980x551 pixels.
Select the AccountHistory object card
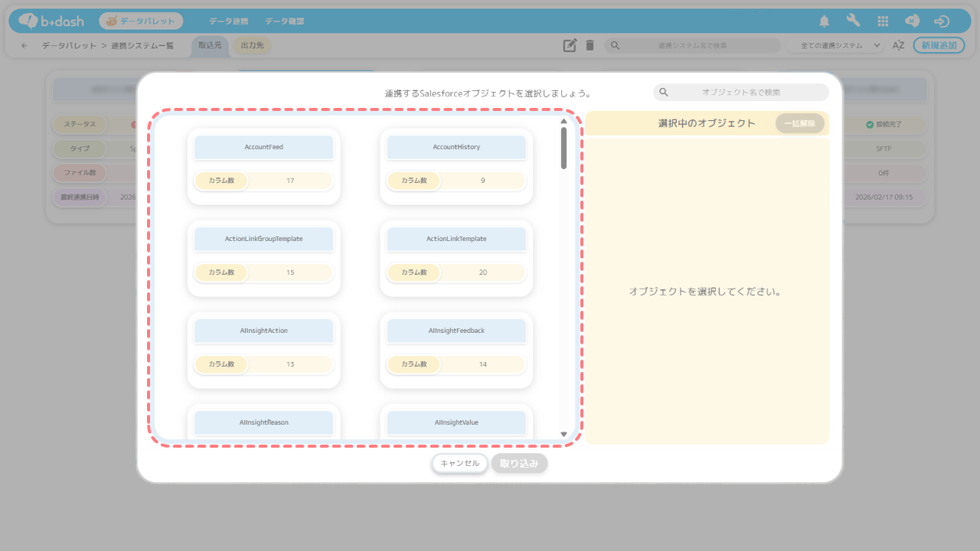coord(456,147)
